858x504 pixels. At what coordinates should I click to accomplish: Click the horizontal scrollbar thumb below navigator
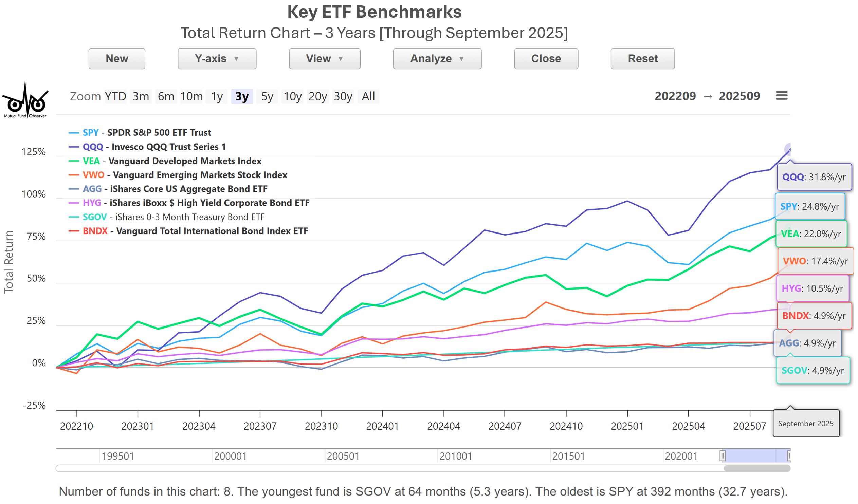click(756, 468)
